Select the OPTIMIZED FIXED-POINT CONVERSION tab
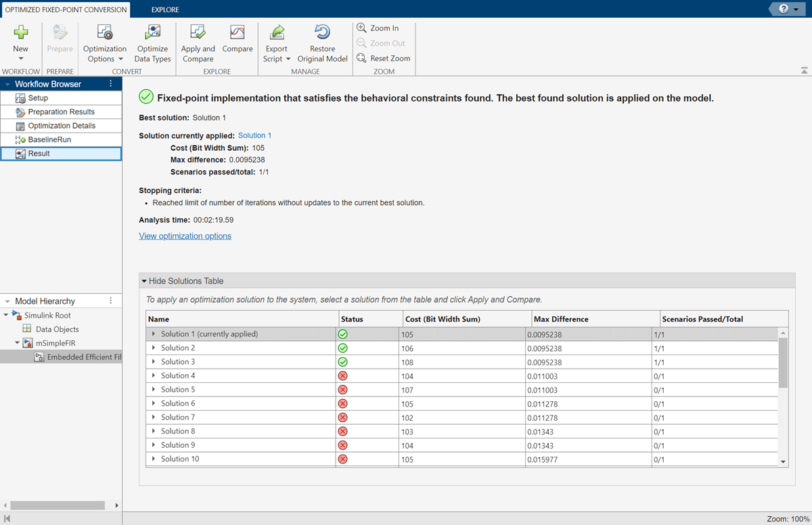 [66, 9]
